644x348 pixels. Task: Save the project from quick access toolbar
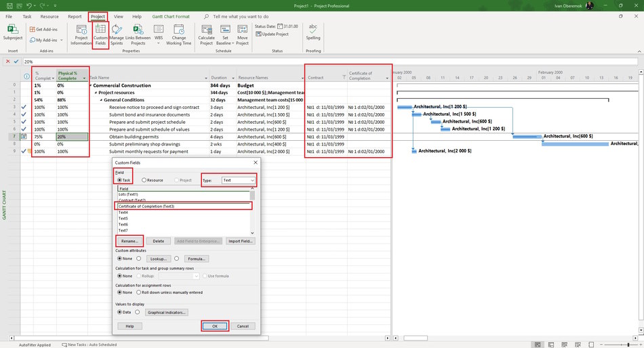(x=9, y=5)
